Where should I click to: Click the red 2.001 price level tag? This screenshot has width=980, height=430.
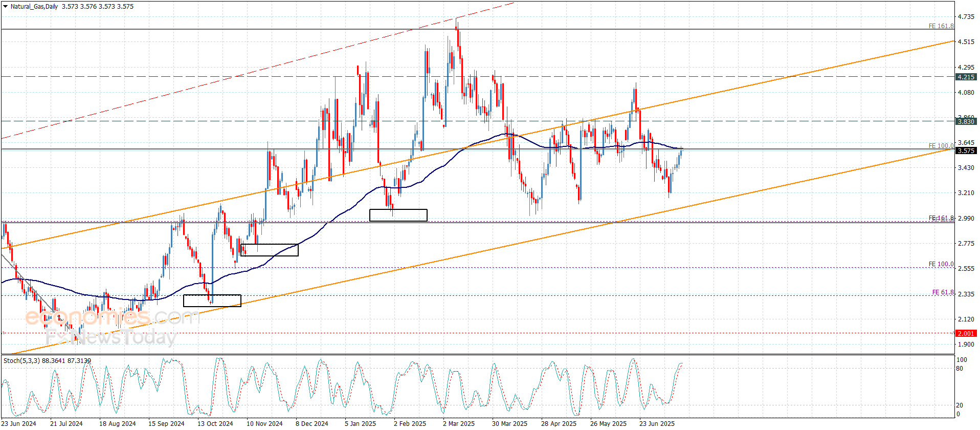click(x=966, y=333)
